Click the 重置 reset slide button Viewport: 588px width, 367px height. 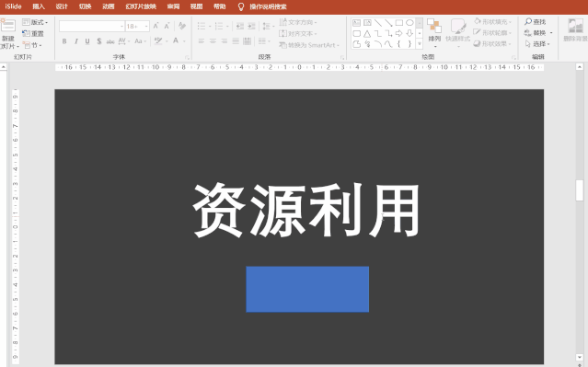33,33
